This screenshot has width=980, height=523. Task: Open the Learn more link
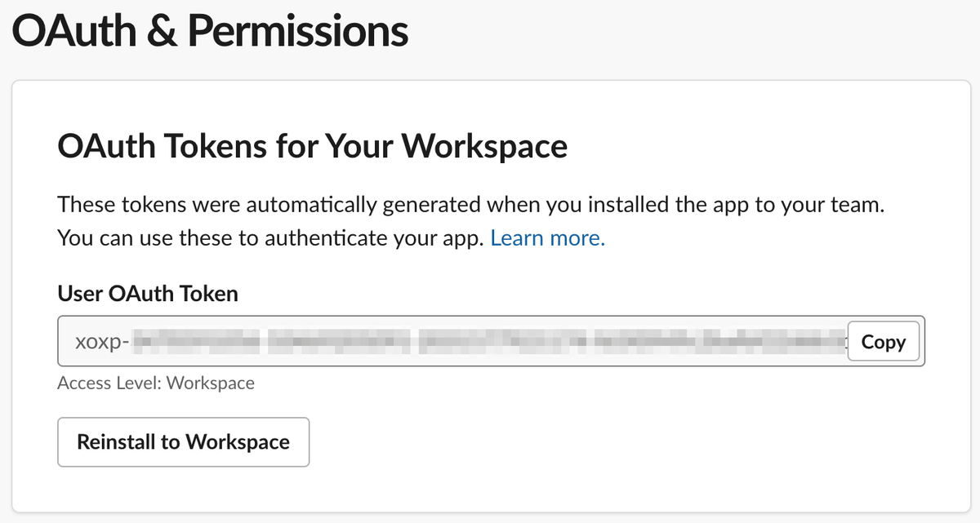point(547,239)
